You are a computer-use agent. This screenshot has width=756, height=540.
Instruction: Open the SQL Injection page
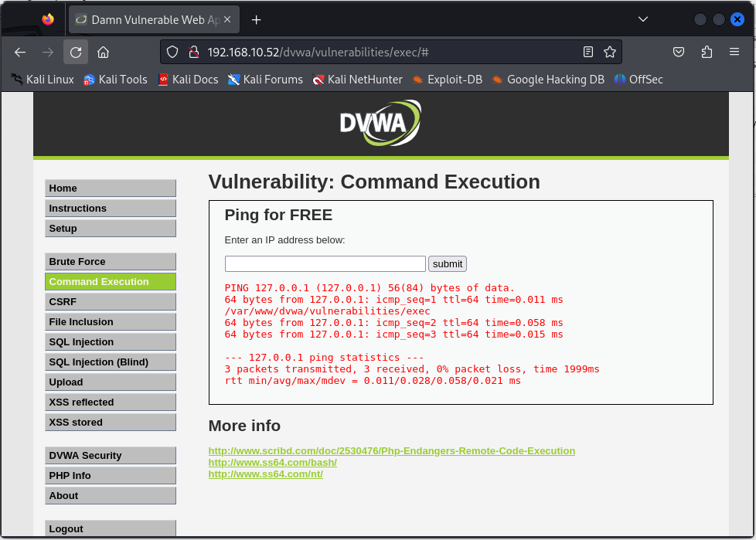(111, 342)
